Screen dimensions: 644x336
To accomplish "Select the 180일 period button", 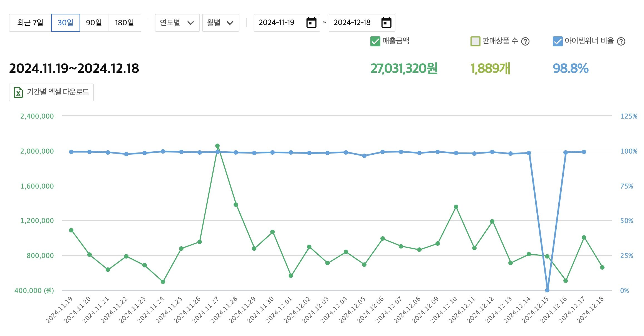I will point(124,23).
